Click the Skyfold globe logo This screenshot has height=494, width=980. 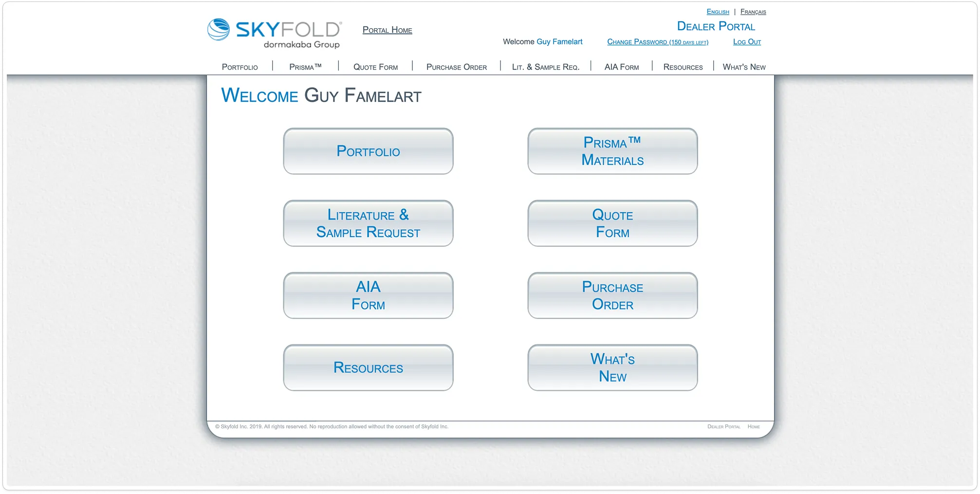coord(219,30)
